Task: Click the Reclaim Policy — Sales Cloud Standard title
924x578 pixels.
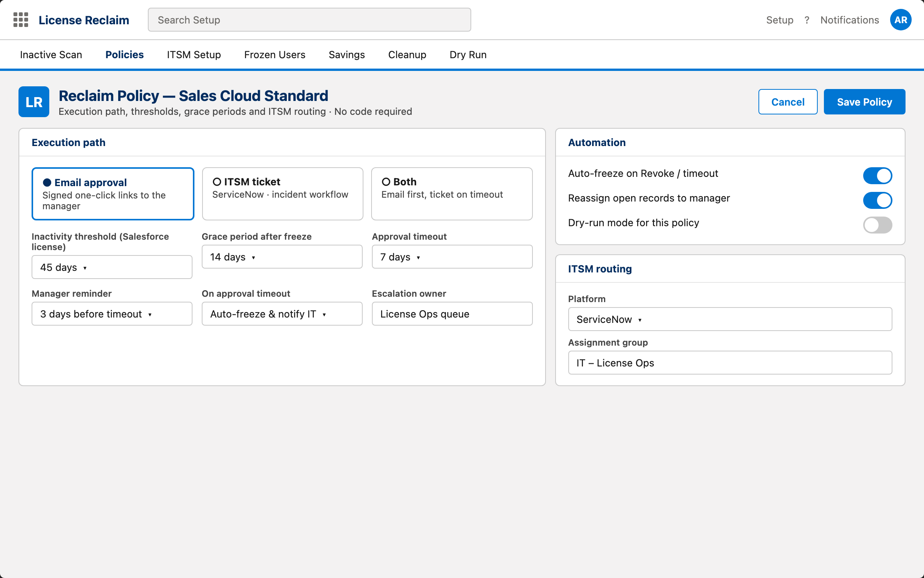Action: point(193,96)
